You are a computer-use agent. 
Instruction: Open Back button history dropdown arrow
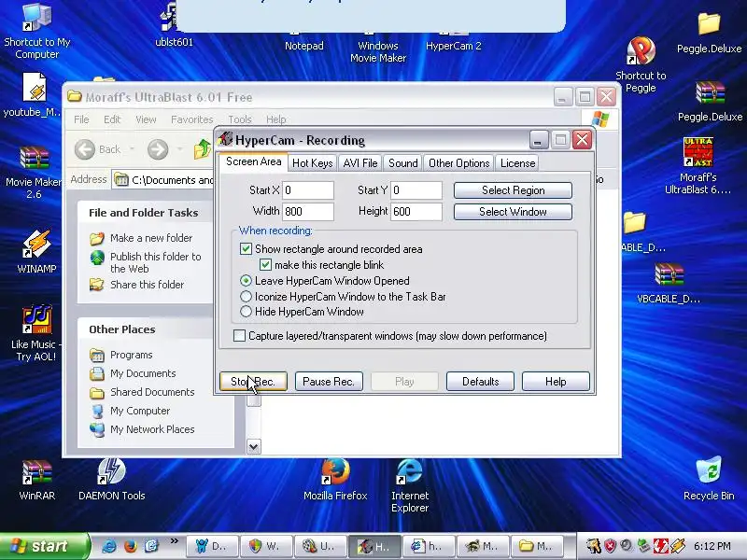pos(132,149)
